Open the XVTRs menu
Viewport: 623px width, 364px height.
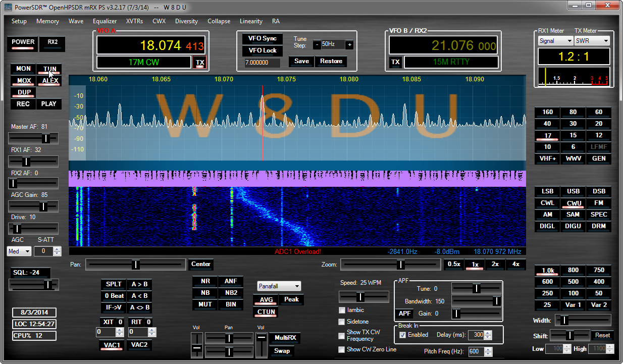(134, 21)
